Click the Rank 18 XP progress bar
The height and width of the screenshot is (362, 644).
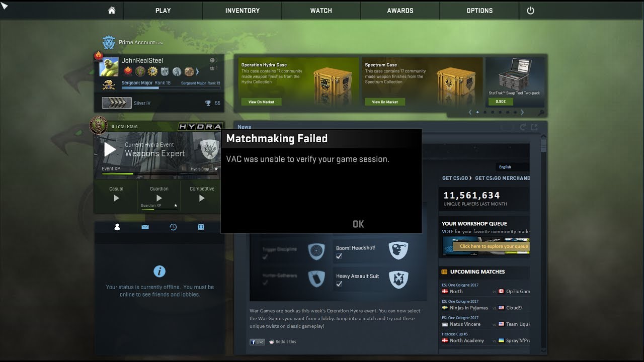click(x=171, y=88)
